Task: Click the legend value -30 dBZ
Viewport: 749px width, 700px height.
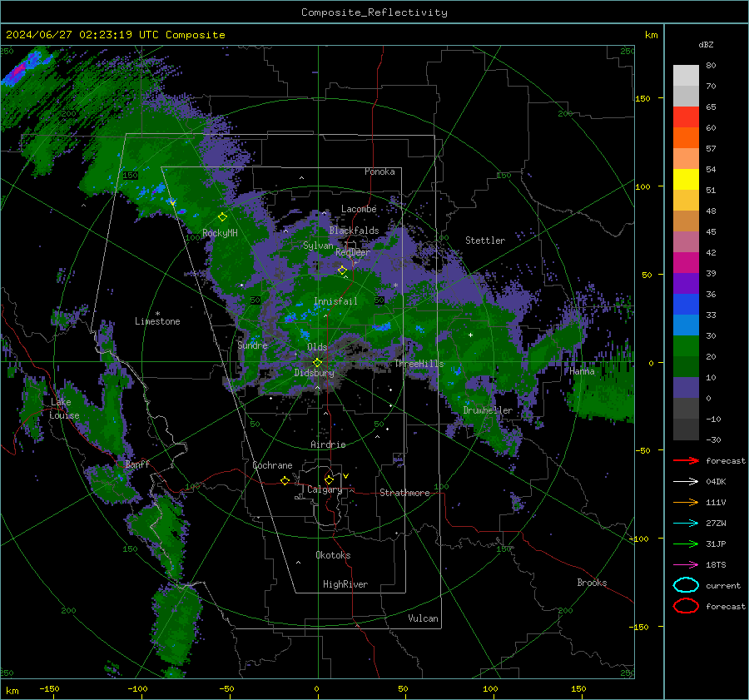Action: tap(713, 439)
